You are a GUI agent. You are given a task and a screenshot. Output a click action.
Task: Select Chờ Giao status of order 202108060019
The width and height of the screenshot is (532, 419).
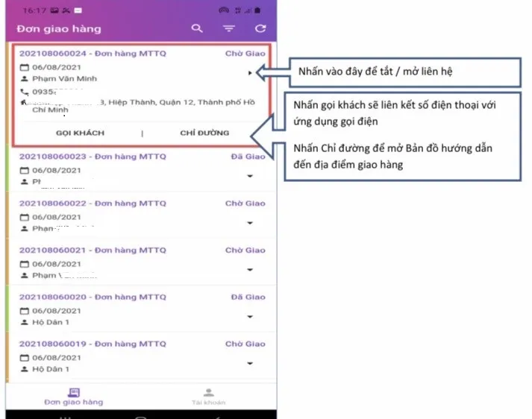coord(245,344)
